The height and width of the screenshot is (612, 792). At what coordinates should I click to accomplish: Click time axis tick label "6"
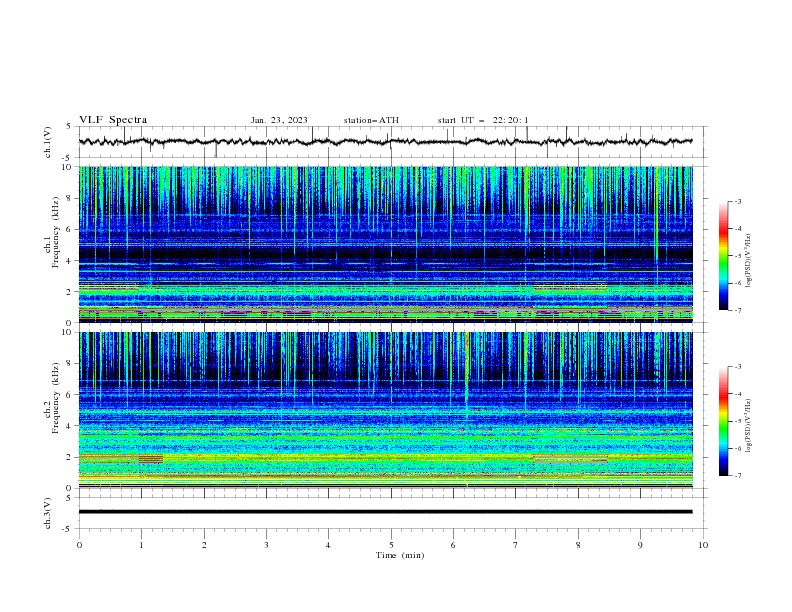click(x=453, y=545)
